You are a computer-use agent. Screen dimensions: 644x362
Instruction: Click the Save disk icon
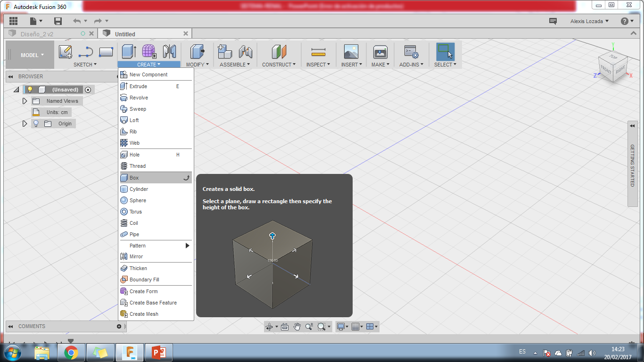(x=58, y=21)
